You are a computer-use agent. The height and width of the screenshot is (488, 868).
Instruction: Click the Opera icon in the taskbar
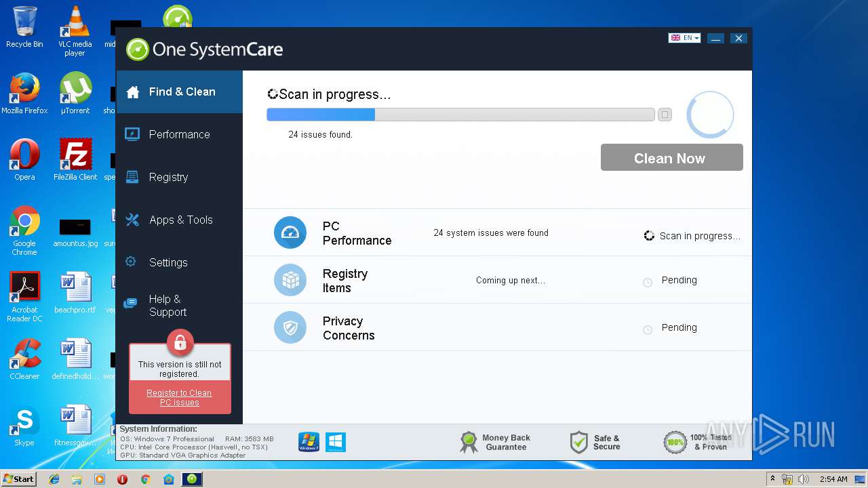coord(123,479)
